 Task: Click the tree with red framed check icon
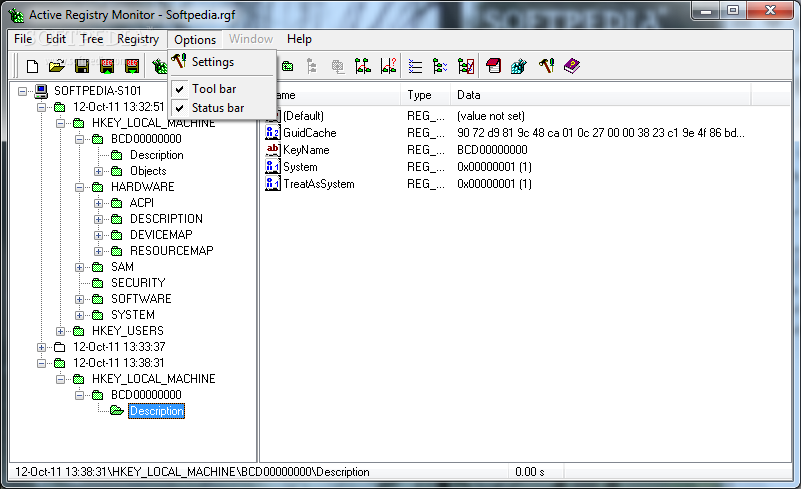point(466,66)
